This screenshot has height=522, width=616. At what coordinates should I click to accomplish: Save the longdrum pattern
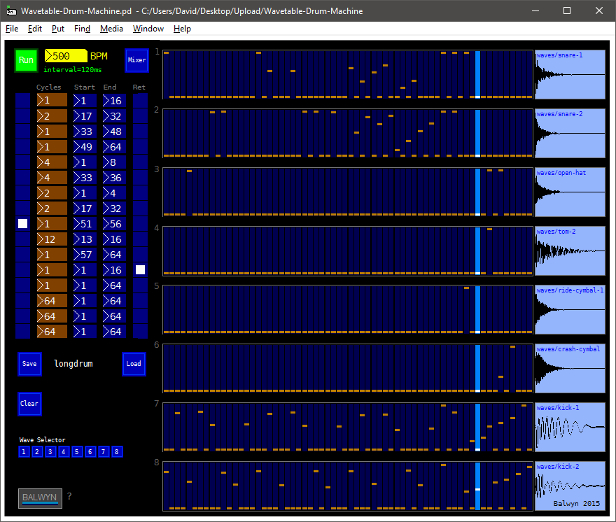point(30,364)
